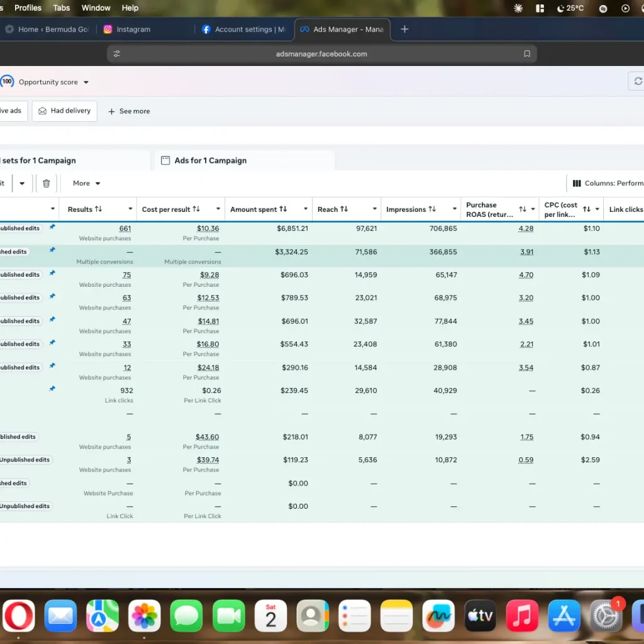Sort by Amount spent using the arrows icon
Image resolution: width=644 pixels, height=644 pixels.
coord(283,209)
